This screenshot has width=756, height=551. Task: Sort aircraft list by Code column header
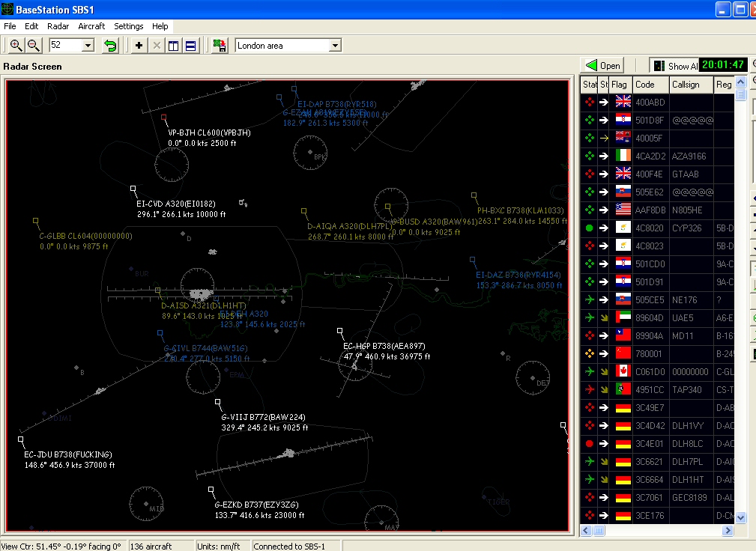pos(650,85)
